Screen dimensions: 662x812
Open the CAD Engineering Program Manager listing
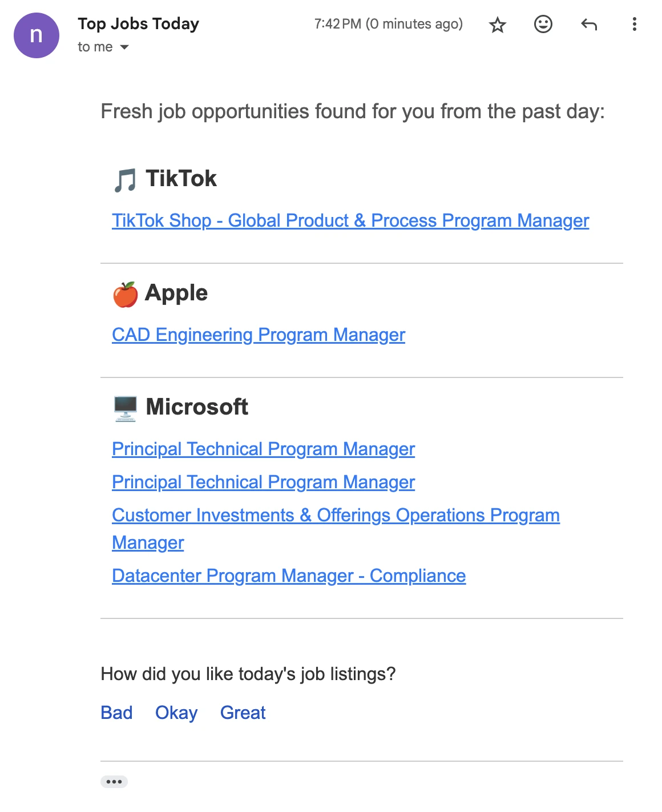[x=258, y=335]
